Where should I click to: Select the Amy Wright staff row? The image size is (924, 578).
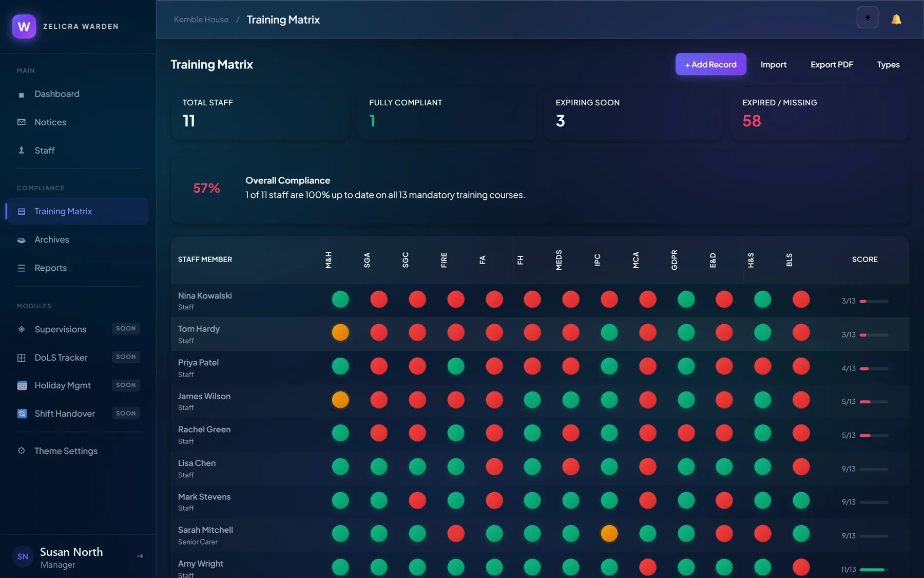540,566
